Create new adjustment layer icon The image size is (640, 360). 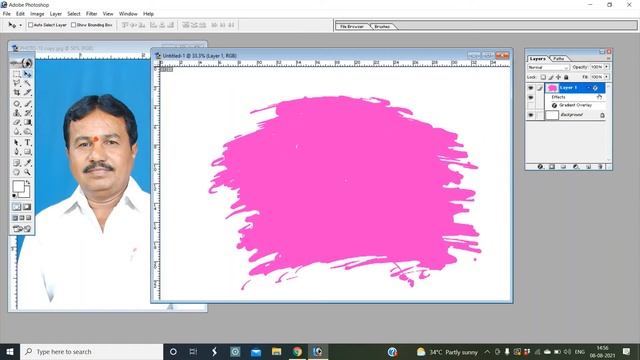click(576, 167)
